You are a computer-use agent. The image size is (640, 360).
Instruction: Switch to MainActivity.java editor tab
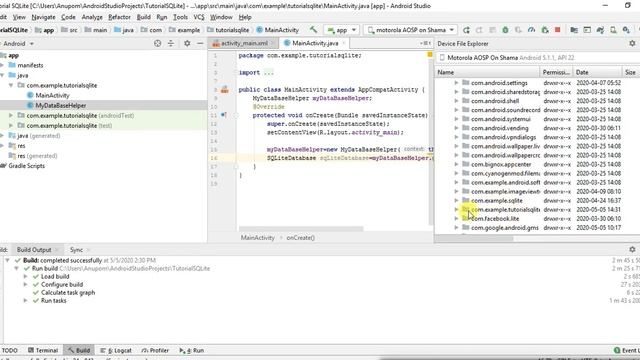pos(315,43)
